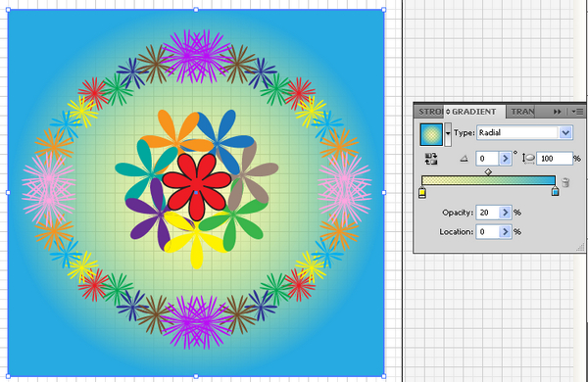Click the aspect ratio field showing 100

[554, 159]
